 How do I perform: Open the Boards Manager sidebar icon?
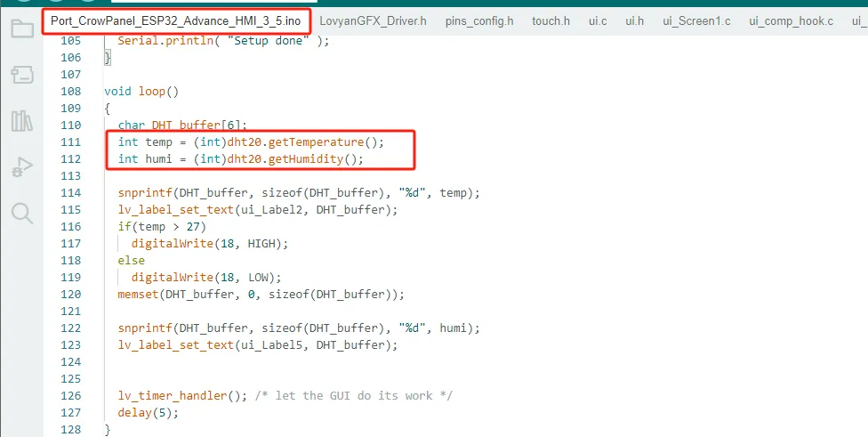click(21, 75)
